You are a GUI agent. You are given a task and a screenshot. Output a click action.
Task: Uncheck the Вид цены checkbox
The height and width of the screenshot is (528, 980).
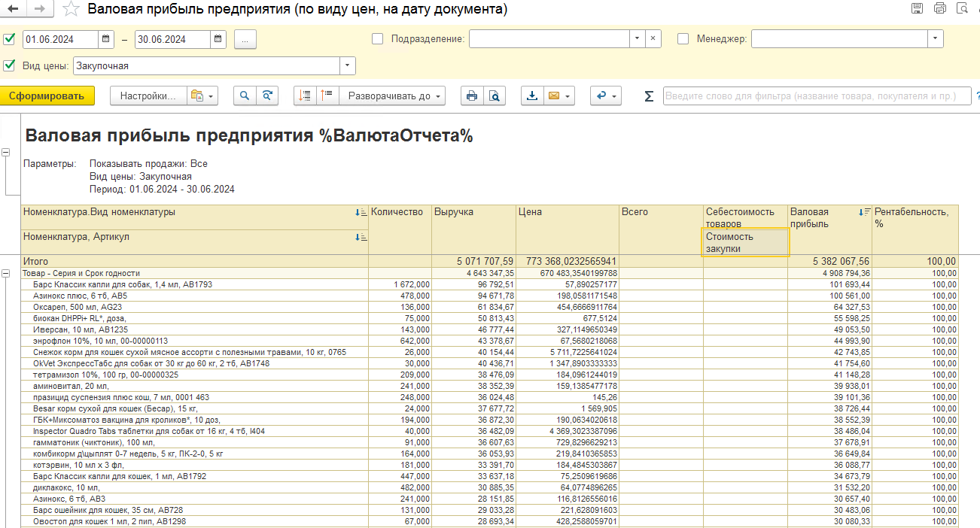click(9, 65)
